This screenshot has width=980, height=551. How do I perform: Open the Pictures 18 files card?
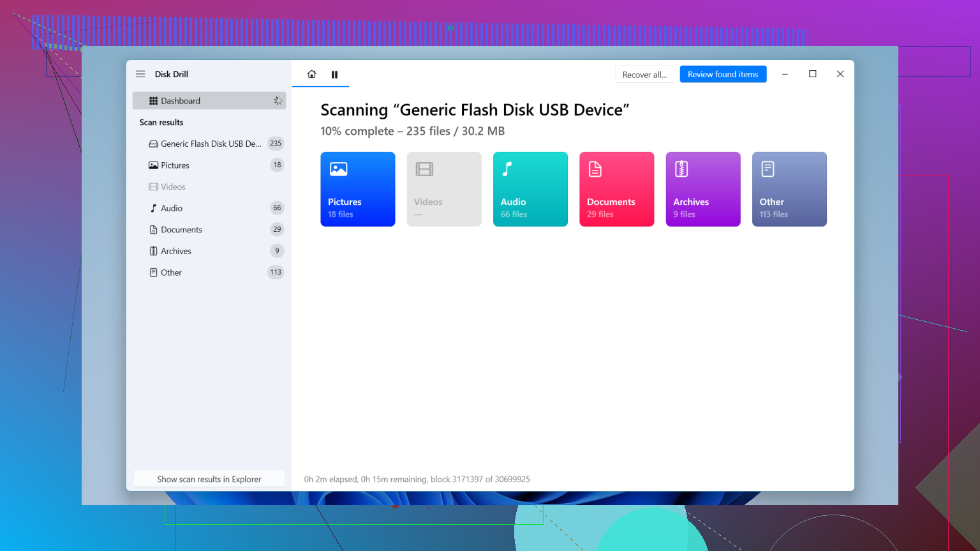[358, 189]
